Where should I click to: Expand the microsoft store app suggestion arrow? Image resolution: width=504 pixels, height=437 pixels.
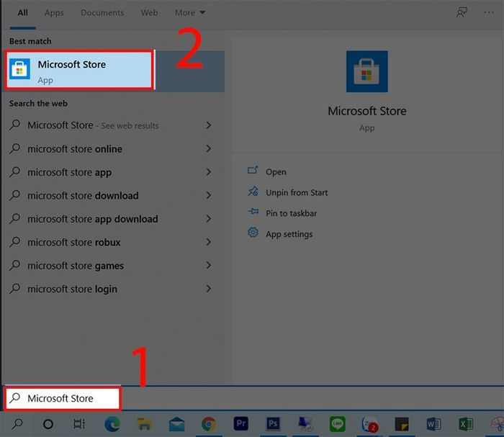(x=209, y=172)
